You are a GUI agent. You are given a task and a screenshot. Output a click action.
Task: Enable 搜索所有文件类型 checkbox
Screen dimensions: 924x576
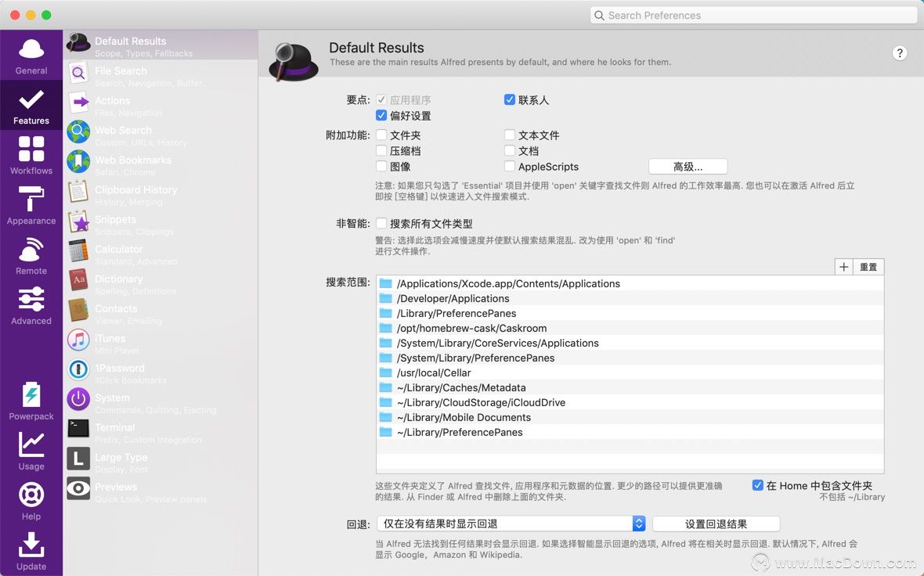coord(381,223)
